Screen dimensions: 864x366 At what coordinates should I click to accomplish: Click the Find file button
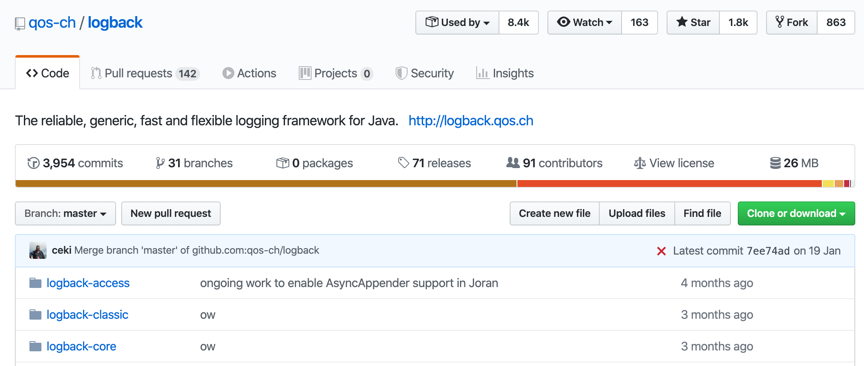point(702,213)
